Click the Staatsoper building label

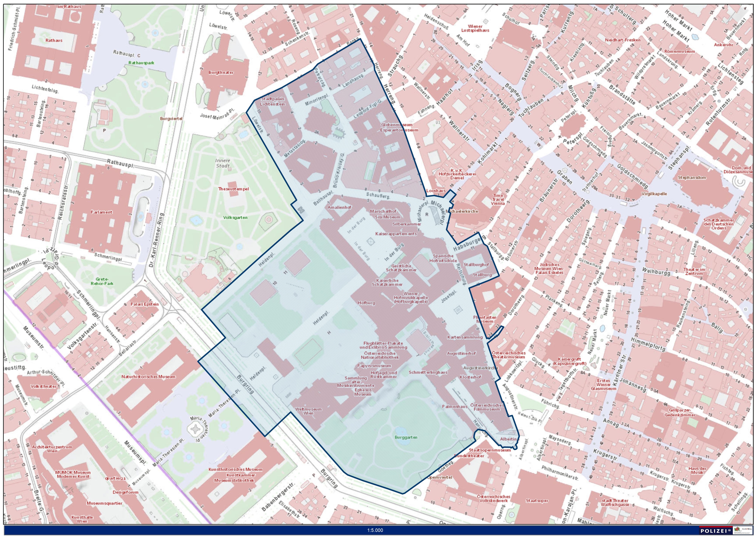click(x=537, y=501)
